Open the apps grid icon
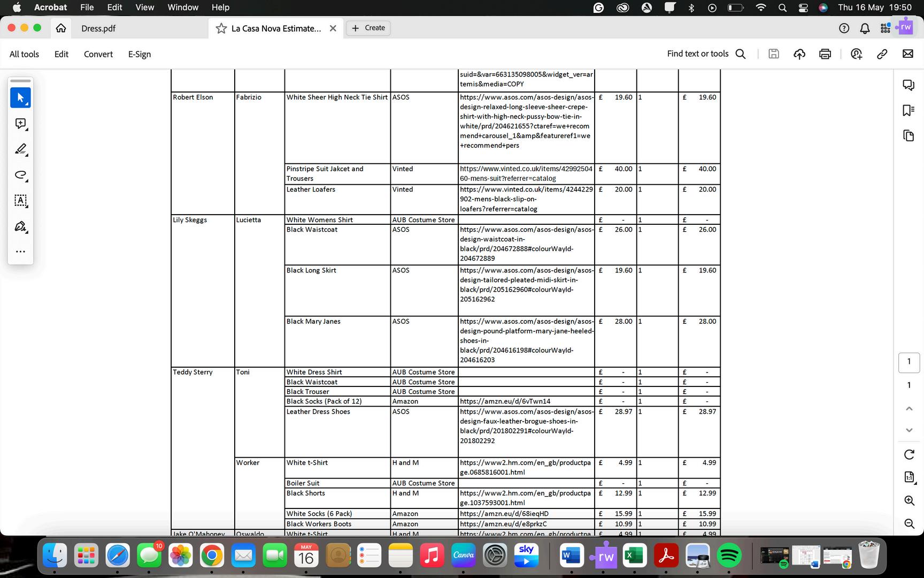This screenshot has width=924, height=578. [885, 28]
